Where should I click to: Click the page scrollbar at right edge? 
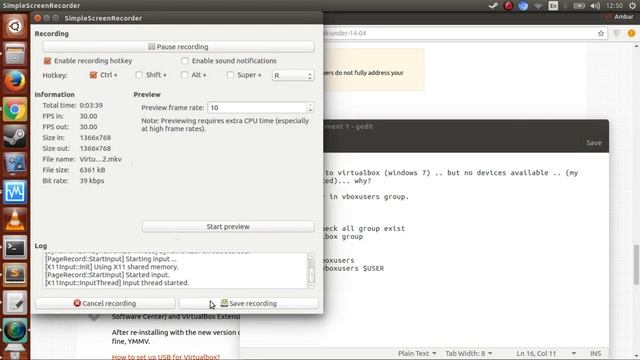pyautogui.click(x=636, y=264)
